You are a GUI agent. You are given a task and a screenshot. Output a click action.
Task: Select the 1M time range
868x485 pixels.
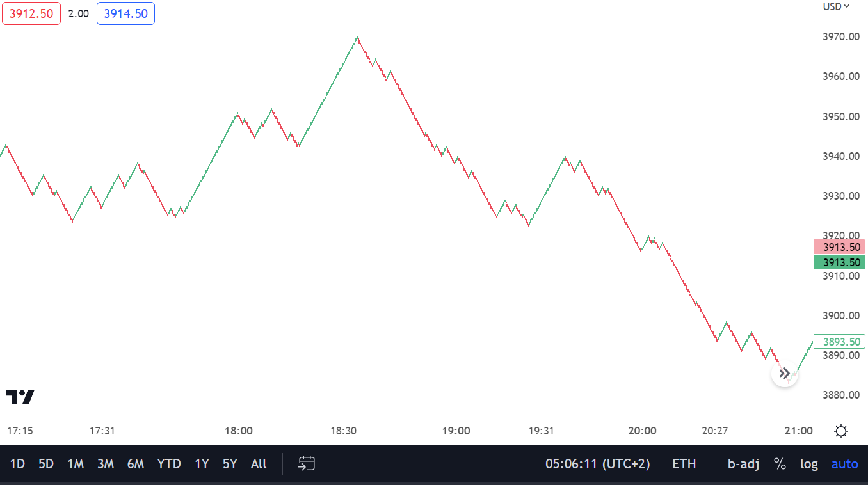tap(76, 464)
